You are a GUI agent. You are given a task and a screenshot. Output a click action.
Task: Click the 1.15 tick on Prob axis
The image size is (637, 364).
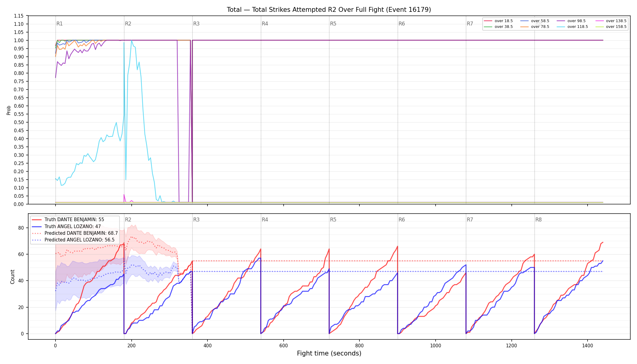click(x=19, y=16)
